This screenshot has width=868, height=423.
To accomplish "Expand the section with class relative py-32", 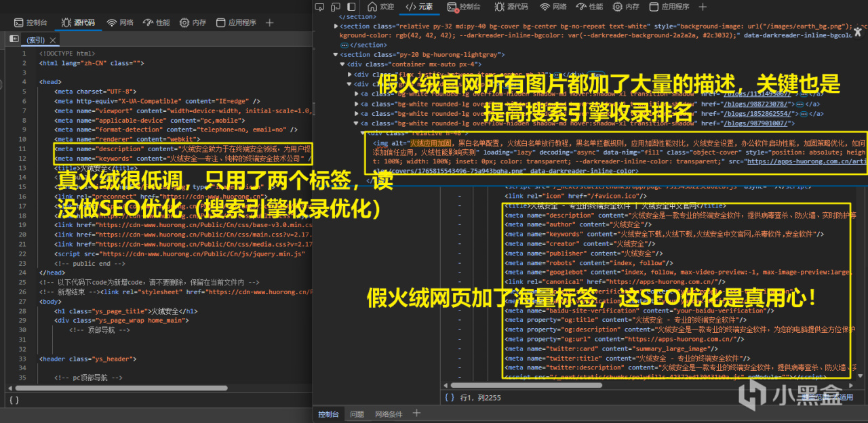I will (x=335, y=26).
